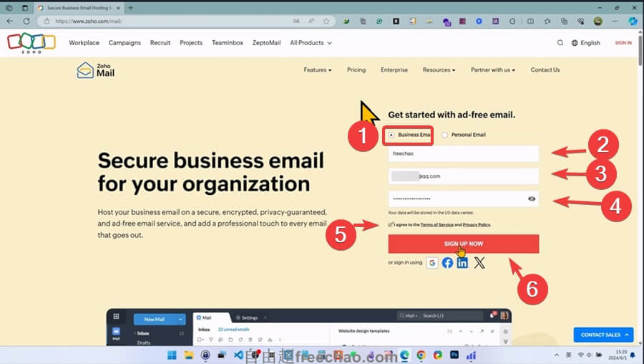Click the browser address bar URL
Screen dimensions: 644x364
89,21
